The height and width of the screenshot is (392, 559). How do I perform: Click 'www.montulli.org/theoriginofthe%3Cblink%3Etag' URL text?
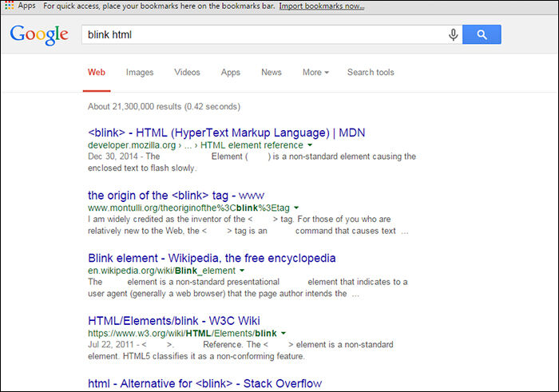point(188,208)
